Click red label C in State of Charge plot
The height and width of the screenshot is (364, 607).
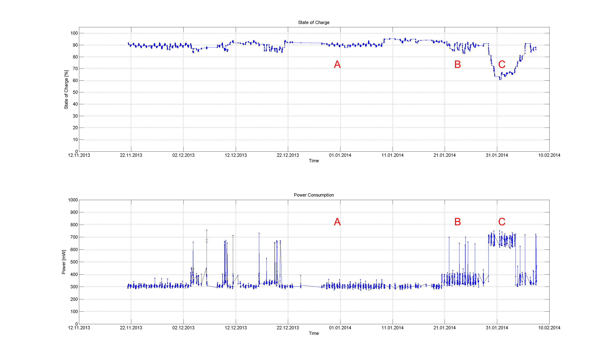coord(502,64)
